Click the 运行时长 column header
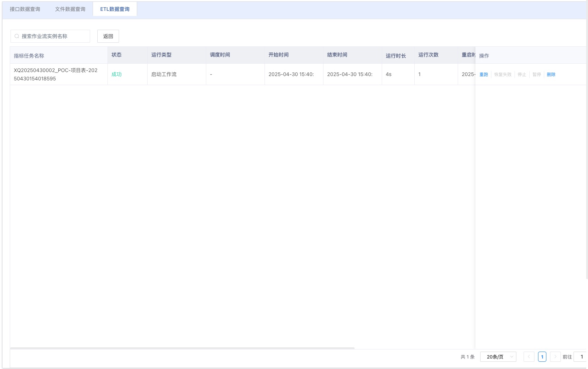Image resolution: width=588 pixels, height=369 pixels. coord(395,56)
